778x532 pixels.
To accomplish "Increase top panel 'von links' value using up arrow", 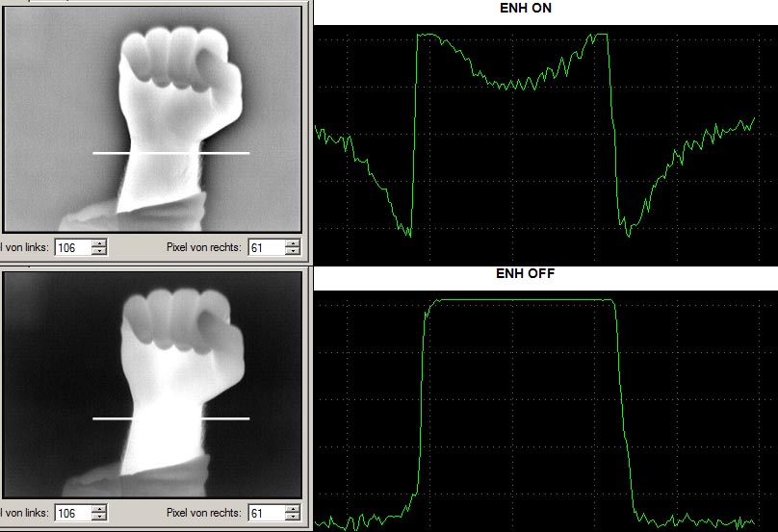I will tap(99, 242).
